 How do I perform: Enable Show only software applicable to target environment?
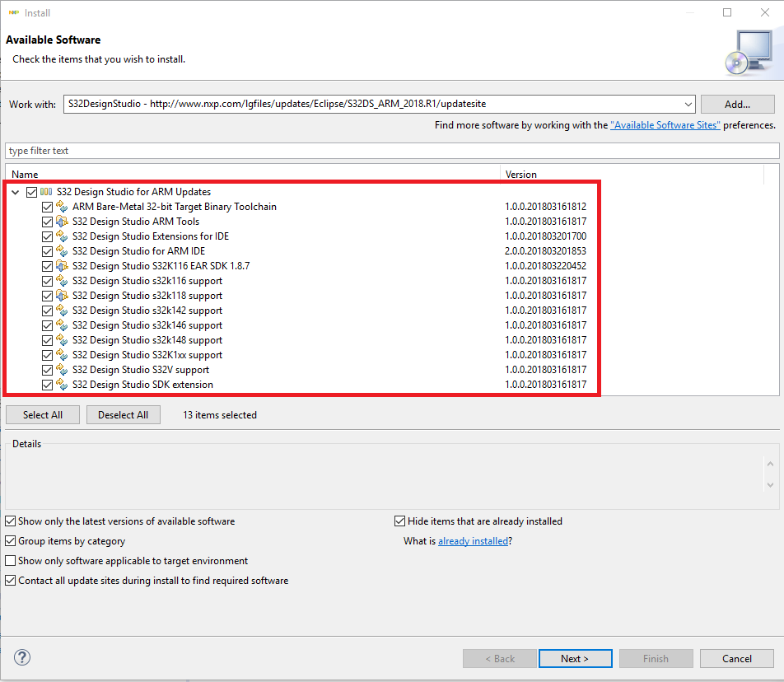(10, 560)
